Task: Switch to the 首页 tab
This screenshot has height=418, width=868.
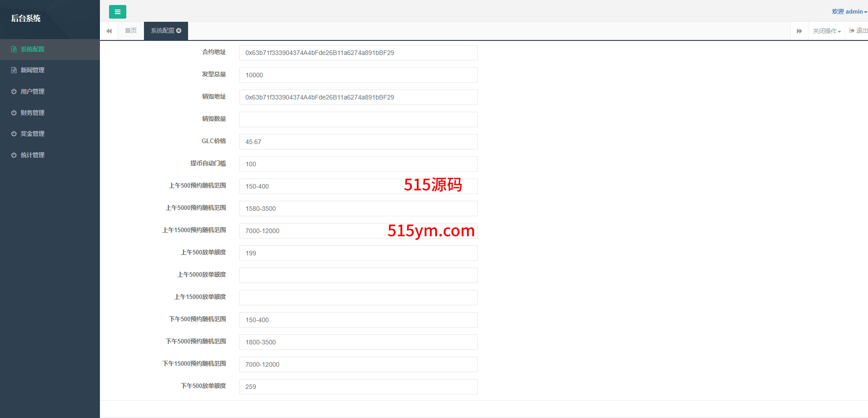Action: coord(131,31)
